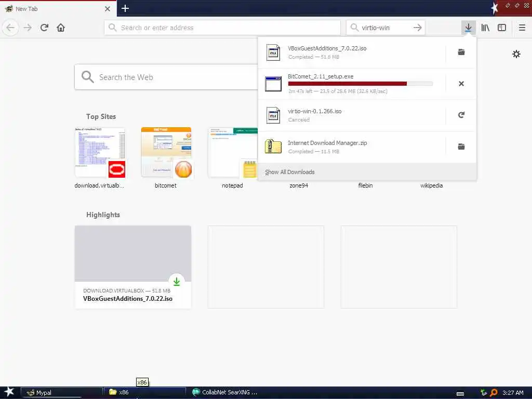
Task: Click the search magnifier in virtio-win box
Action: pos(354,28)
